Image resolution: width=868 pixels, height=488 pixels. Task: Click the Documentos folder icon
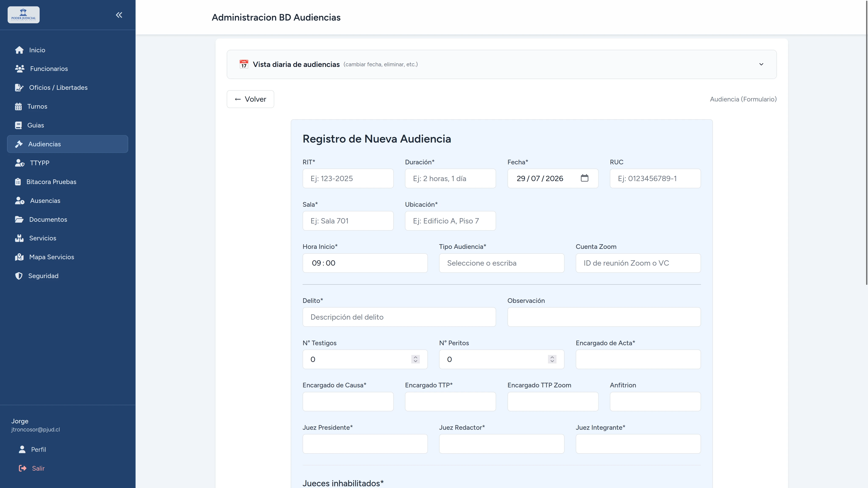(x=19, y=220)
